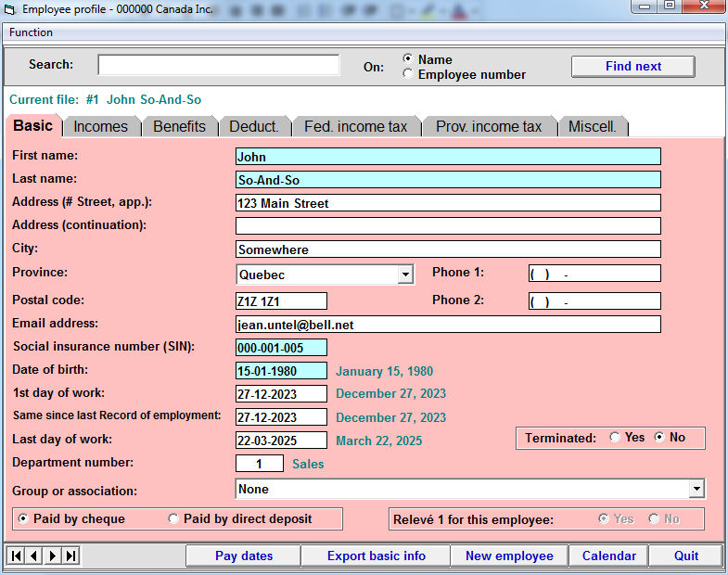Go to previous employee record
The image size is (728, 575).
34,556
